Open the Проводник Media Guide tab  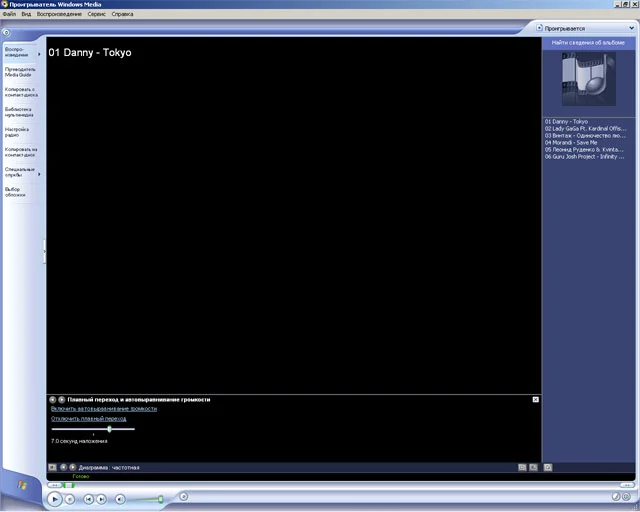pos(20,72)
